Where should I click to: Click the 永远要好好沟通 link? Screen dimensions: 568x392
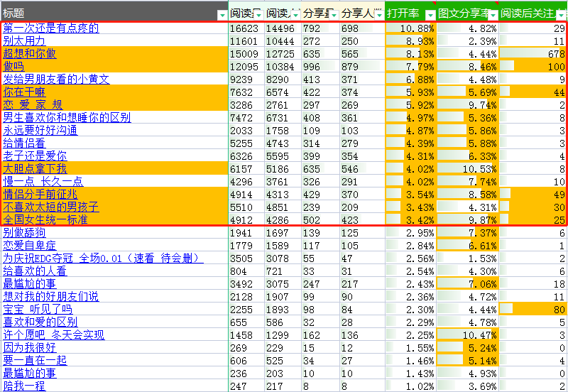40,131
